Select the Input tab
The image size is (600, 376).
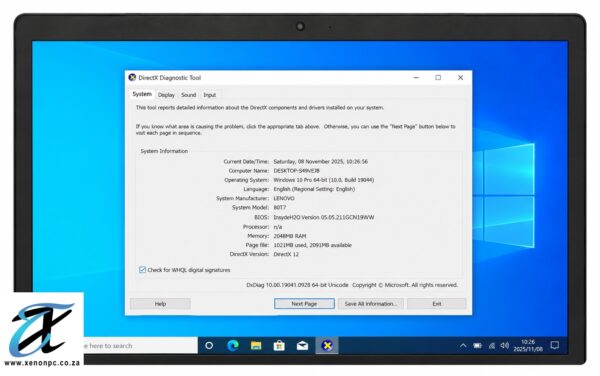coord(209,95)
